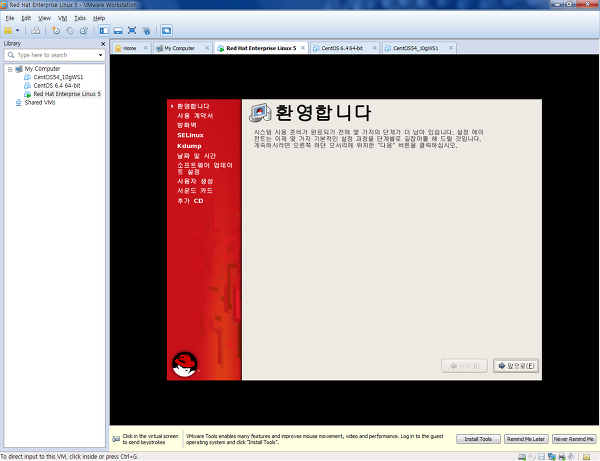Viewport: 600px width, 461px height.
Task: Click the 사용자 생성 sidebar step
Action: pyautogui.click(x=195, y=181)
